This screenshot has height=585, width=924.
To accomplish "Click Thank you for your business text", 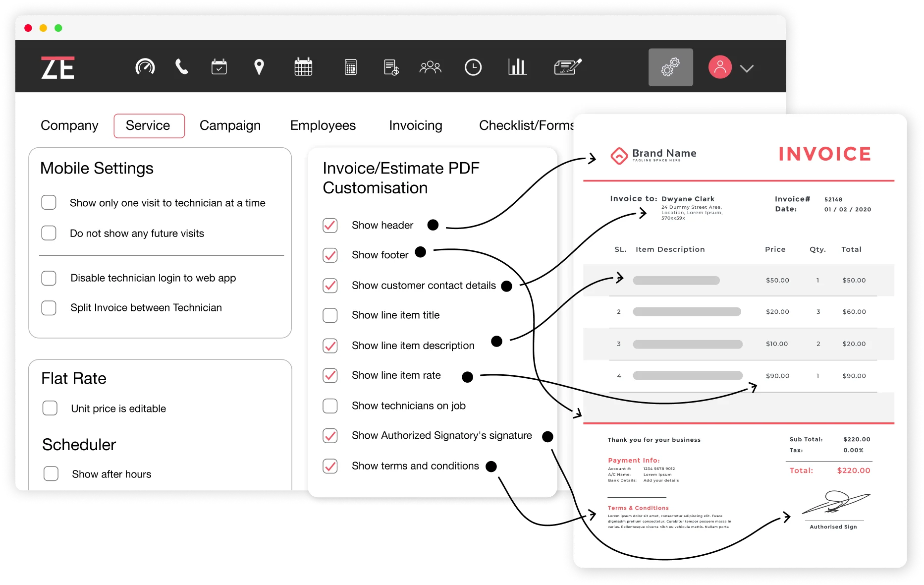I will [x=654, y=440].
